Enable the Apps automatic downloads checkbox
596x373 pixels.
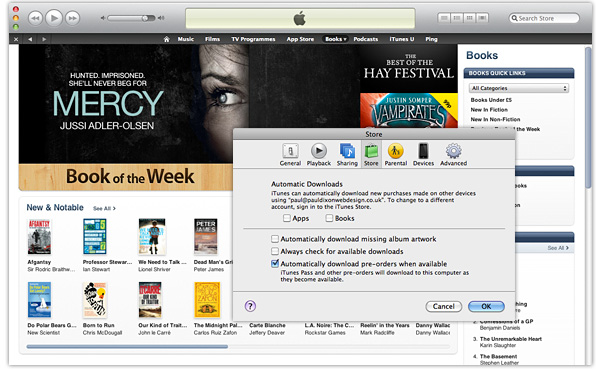(287, 218)
